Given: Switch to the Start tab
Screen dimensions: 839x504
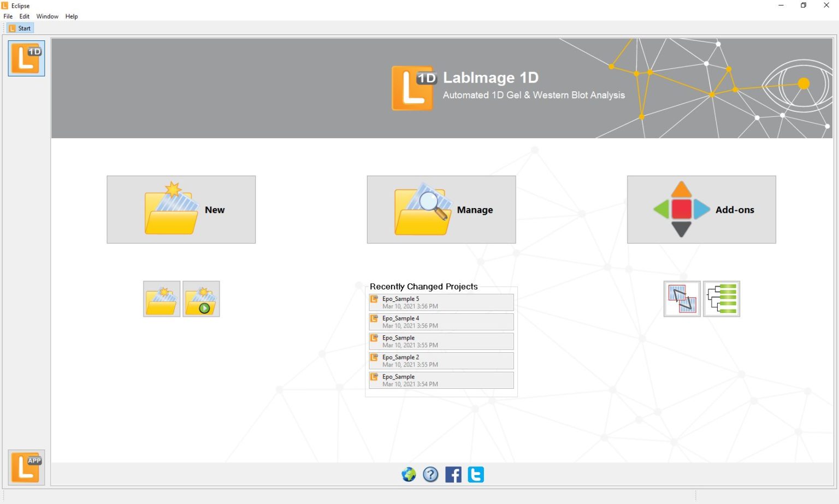Looking at the screenshot, I should point(20,28).
